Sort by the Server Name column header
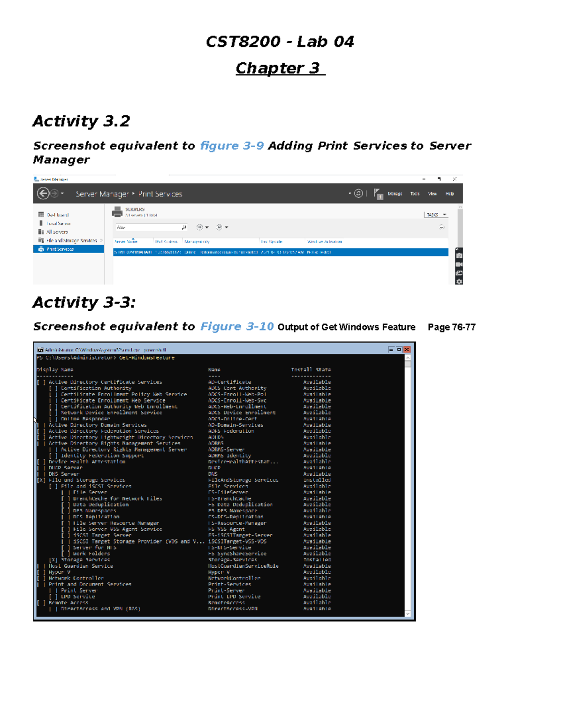Screen dimensions: 563x728 tap(125, 241)
